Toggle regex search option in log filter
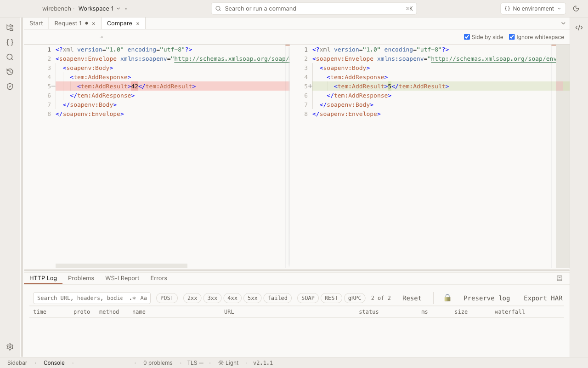Viewport: 588px width, 368px height. [x=133, y=298]
